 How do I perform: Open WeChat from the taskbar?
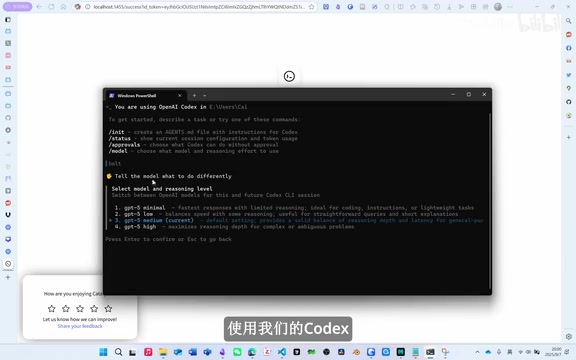[237, 352]
